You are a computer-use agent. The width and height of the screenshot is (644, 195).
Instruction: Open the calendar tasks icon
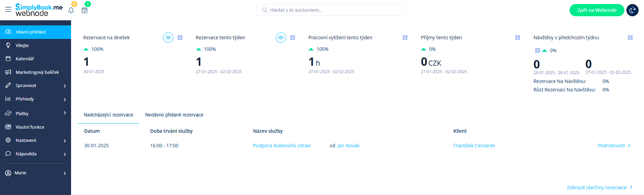click(85, 10)
